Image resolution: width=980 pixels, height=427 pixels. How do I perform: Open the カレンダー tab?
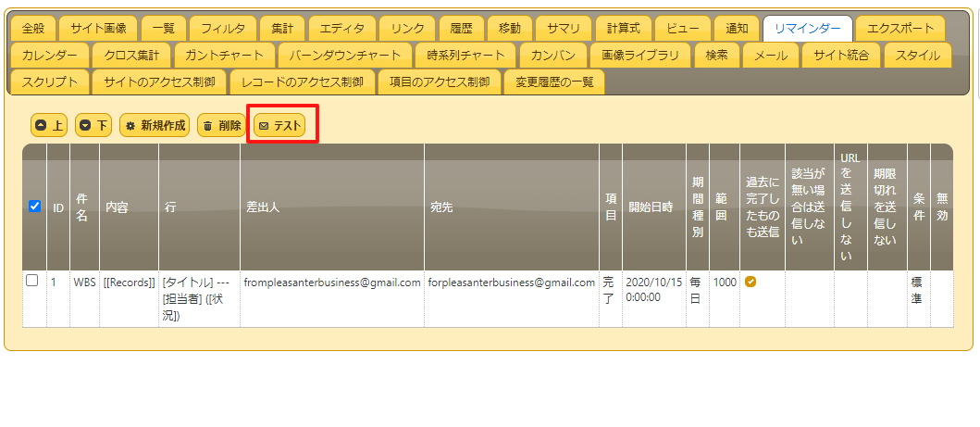point(49,55)
